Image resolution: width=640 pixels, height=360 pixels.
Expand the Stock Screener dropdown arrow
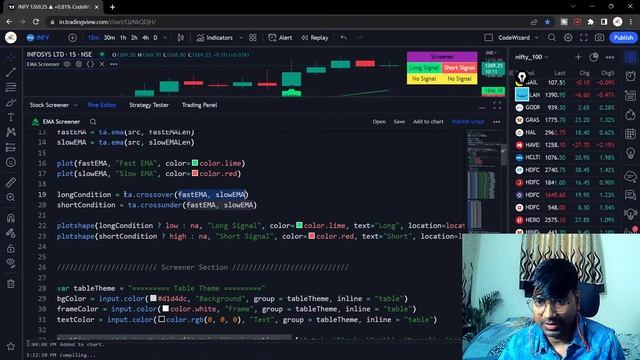coord(76,105)
